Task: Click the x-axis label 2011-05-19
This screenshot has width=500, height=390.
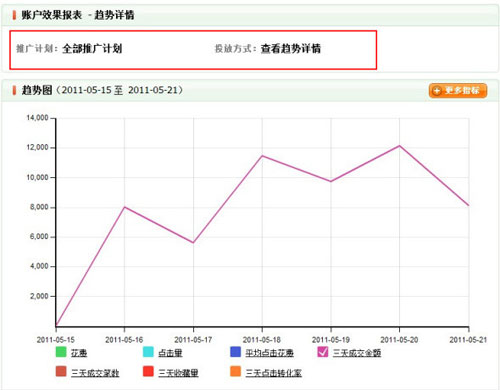Action: tap(331, 340)
